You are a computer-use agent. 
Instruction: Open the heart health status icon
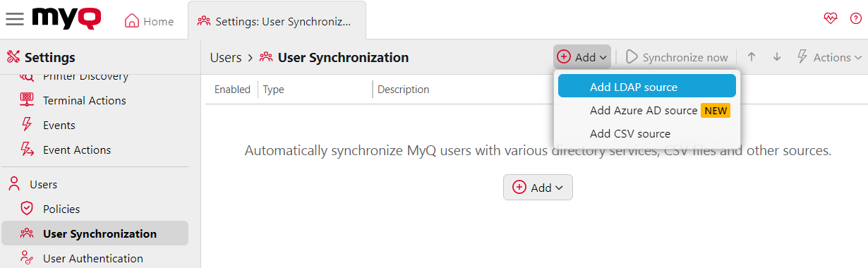pyautogui.click(x=831, y=19)
